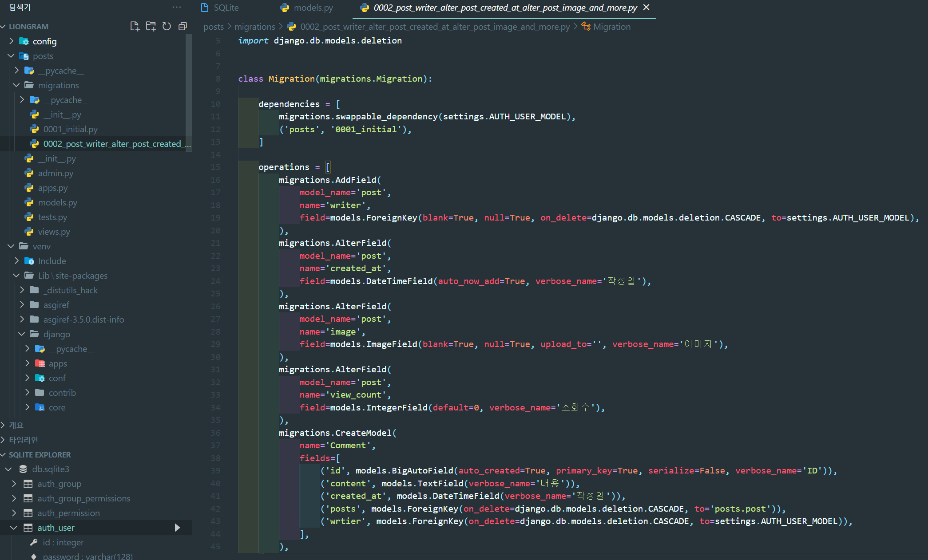Click the explorer sidebar vertical scrollbar
Image resolution: width=928 pixels, height=560 pixels.
click(x=189, y=93)
